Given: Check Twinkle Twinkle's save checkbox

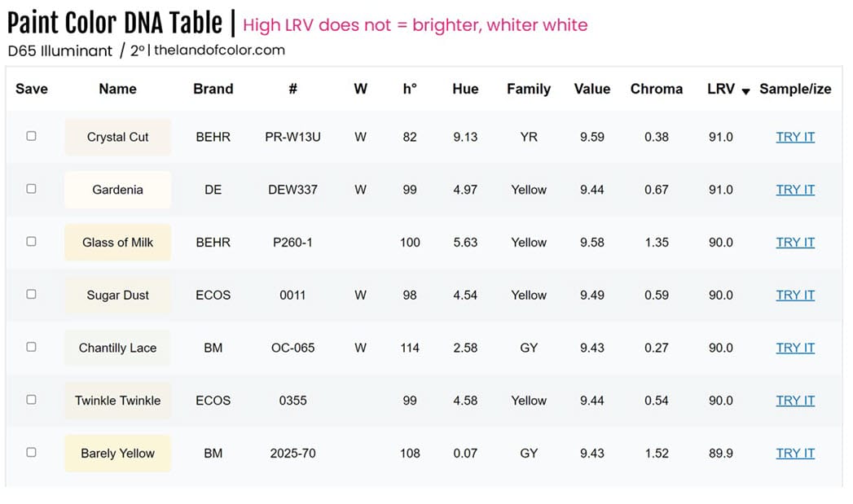Looking at the screenshot, I should pyautogui.click(x=31, y=400).
